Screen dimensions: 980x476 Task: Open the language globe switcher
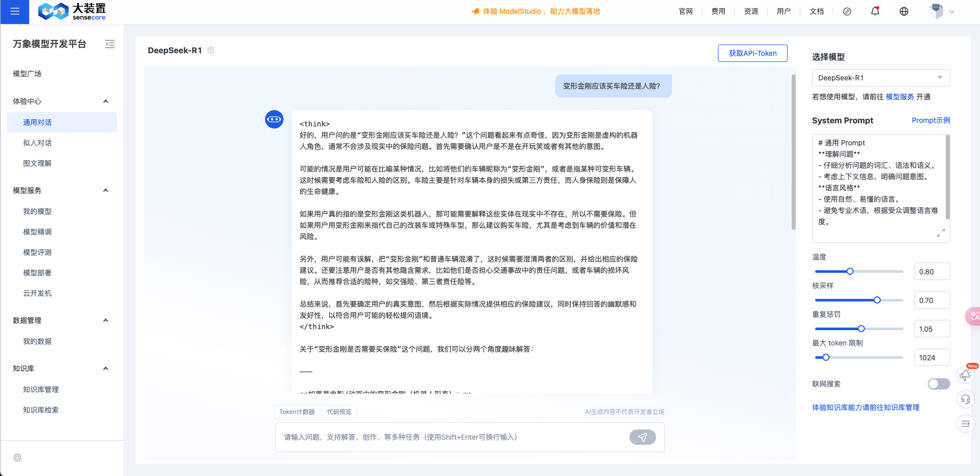(904, 11)
